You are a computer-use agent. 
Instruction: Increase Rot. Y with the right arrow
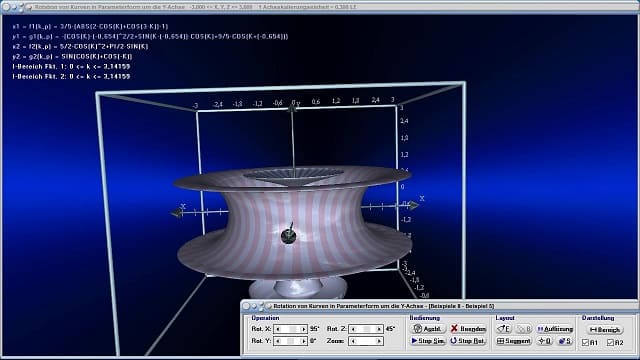point(303,341)
